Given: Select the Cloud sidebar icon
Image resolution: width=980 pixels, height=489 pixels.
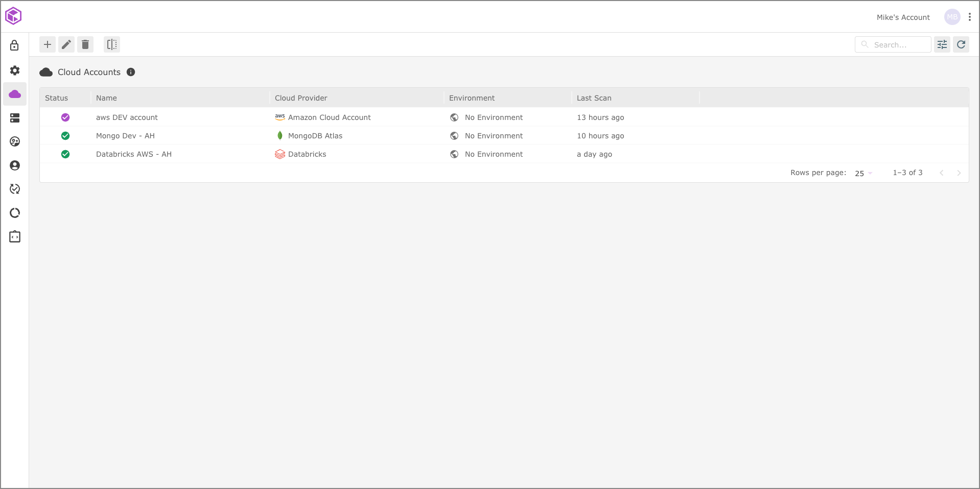Looking at the screenshot, I should point(15,94).
